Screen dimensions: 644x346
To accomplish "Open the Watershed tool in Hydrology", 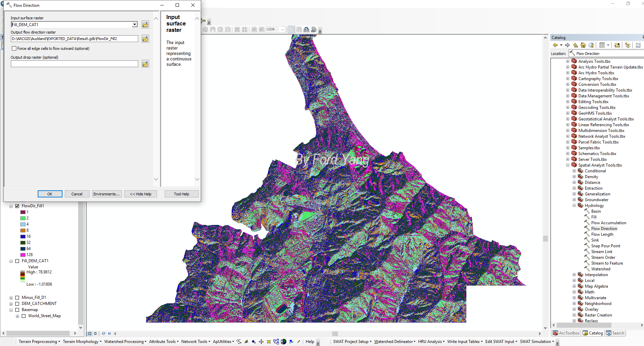I will click(x=601, y=269).
